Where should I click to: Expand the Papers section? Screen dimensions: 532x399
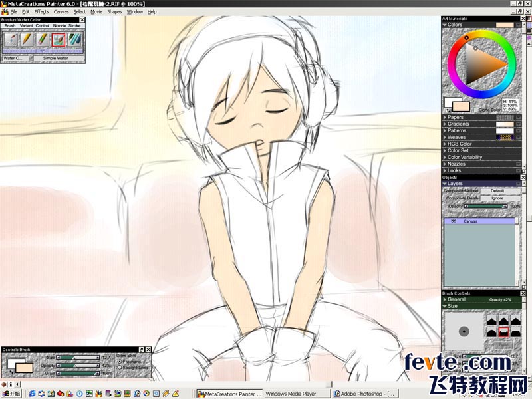click(445, 117)
